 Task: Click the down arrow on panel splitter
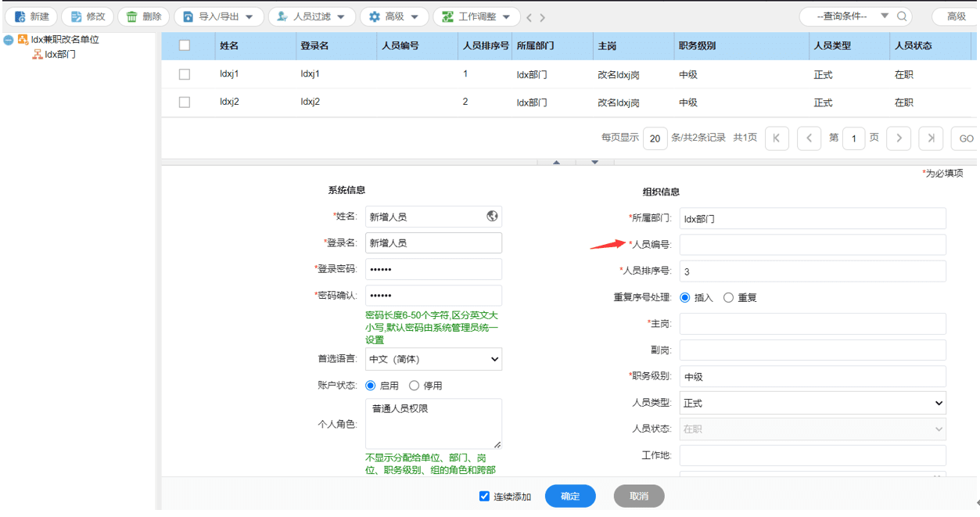pos(594,163)
